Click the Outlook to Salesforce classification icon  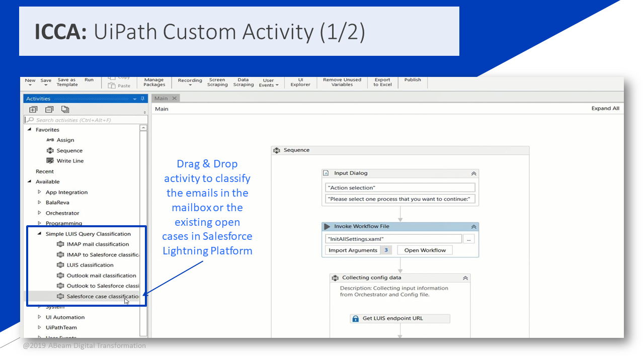coord(60,286)
